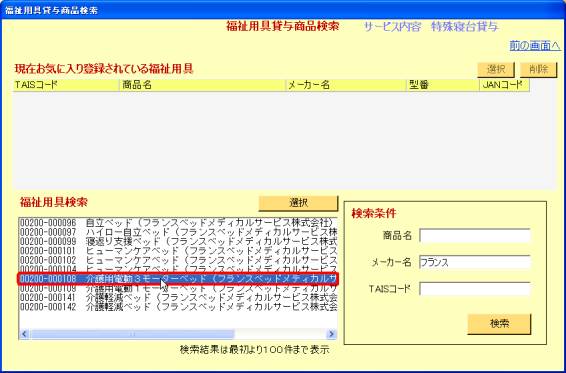Select row 00200-000097 ハイロー自立ベッド
Image resolution: width=566 pixels, height=373 pixels.
[178, 231]
